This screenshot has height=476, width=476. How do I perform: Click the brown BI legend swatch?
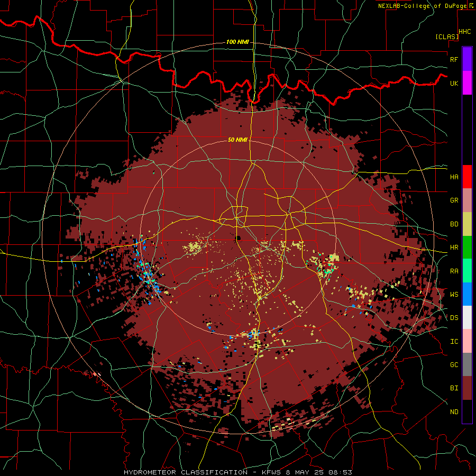tap(467, 388)
